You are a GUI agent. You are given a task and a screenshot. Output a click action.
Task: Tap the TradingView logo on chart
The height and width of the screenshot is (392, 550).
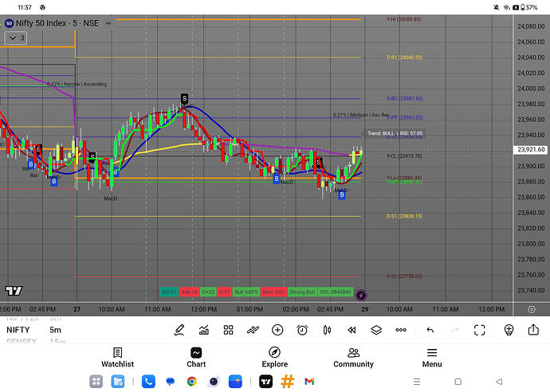[14, 291]
